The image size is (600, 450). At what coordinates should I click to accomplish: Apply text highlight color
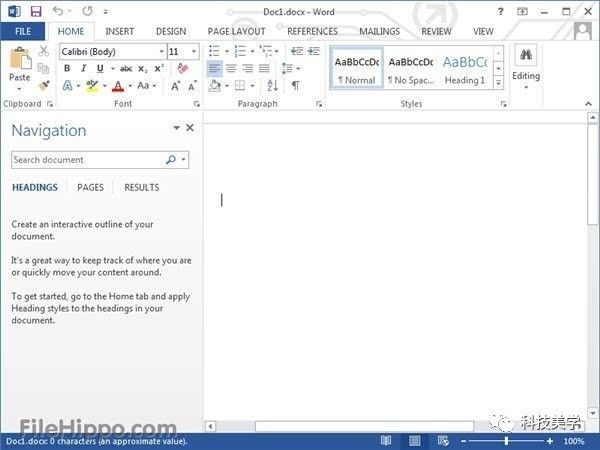tap(92, 86)
